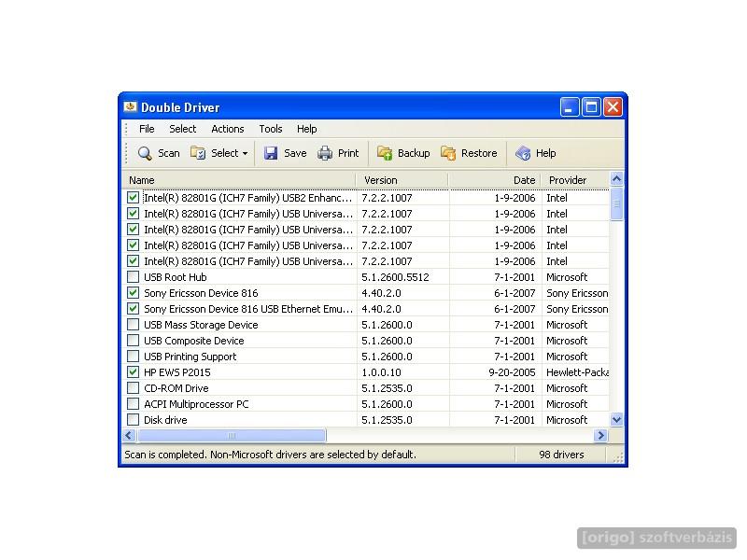Viewport: 747px width, 560px height.
Task: Click the Double Driver title bar icon
Action: (130, 107)
